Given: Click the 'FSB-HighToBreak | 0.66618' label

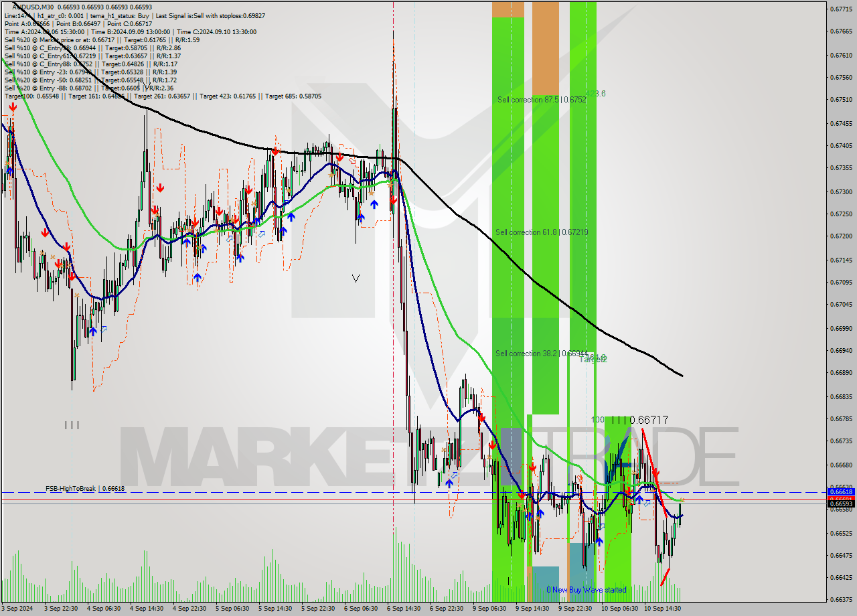Looking at the screenshot, I should [85, 489].
